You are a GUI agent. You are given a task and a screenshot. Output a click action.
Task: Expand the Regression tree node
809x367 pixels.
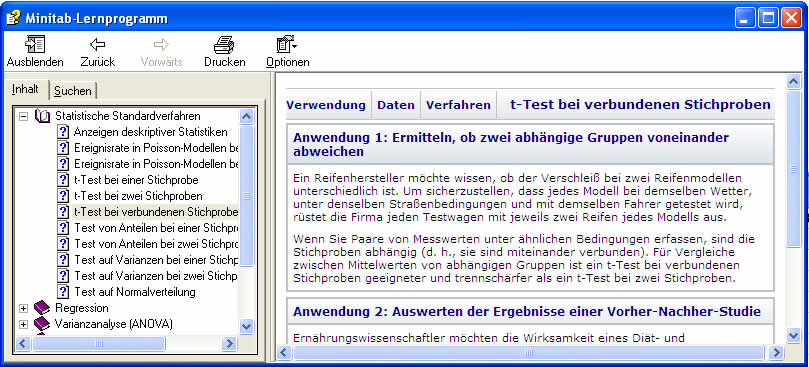click(23, 308)
